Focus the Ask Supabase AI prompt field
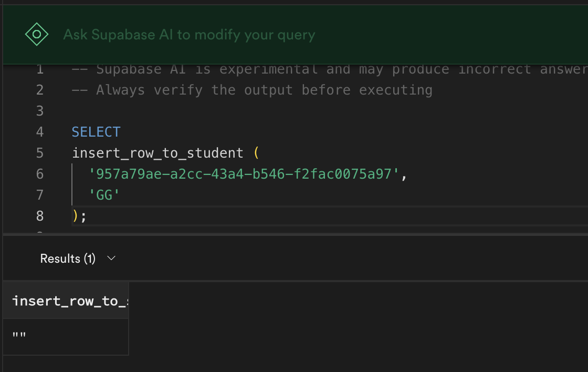 click(189, 35)
